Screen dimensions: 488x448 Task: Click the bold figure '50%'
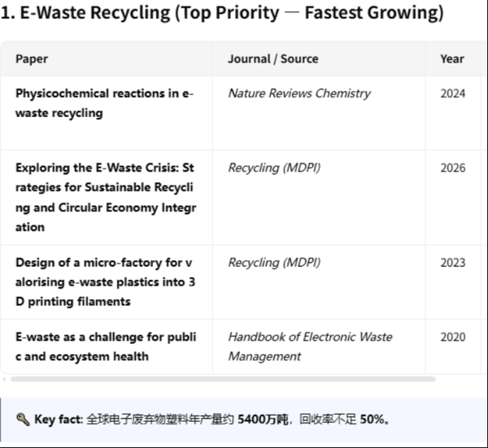[373, 420]
